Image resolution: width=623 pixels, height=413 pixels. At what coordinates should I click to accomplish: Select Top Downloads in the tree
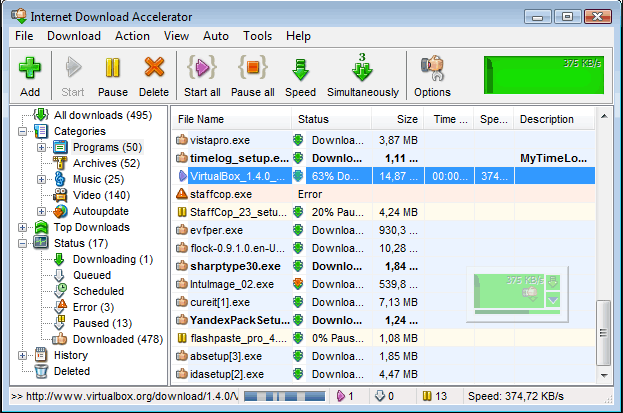coord(92,227)
